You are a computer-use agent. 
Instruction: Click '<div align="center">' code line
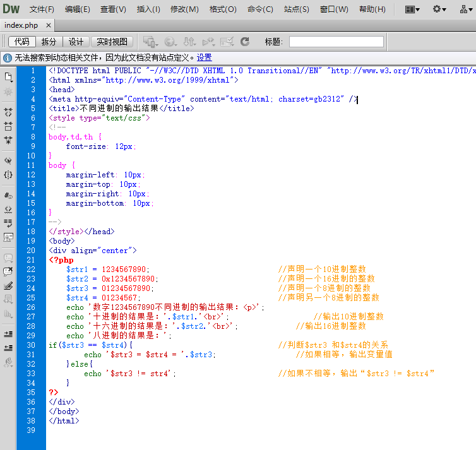[93, 251]
